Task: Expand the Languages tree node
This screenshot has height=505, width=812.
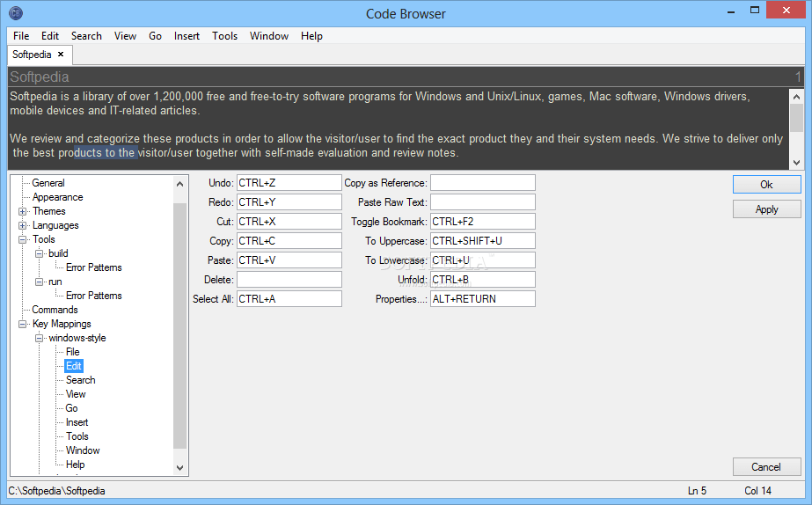Action: [x=22, y=225]
